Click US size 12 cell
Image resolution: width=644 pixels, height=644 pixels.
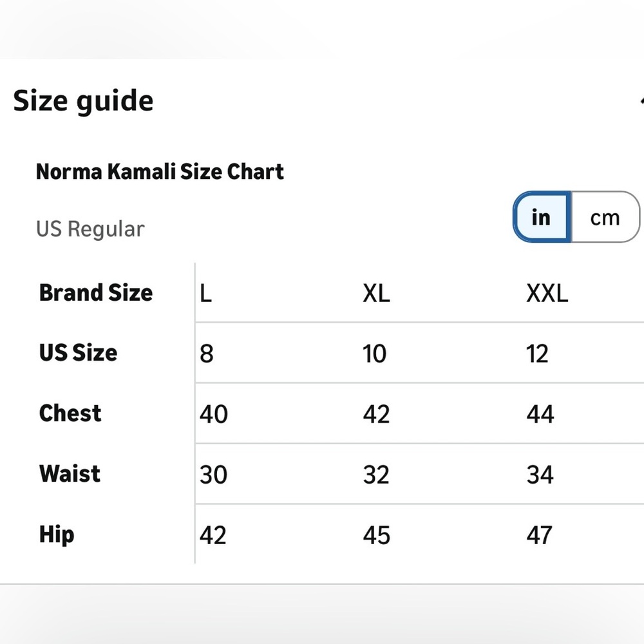(537, 354)
